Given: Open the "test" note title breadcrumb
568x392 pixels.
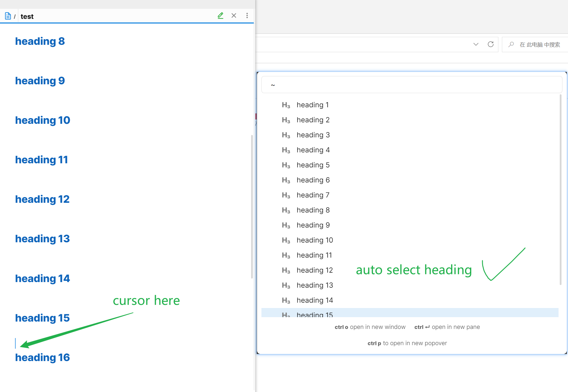Looking at the screenshot, I should (x=27, y=16).
